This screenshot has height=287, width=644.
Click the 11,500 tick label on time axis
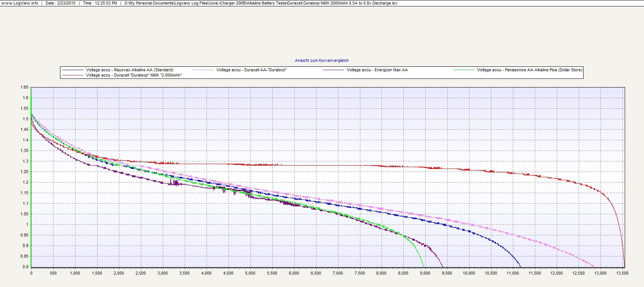535,273
